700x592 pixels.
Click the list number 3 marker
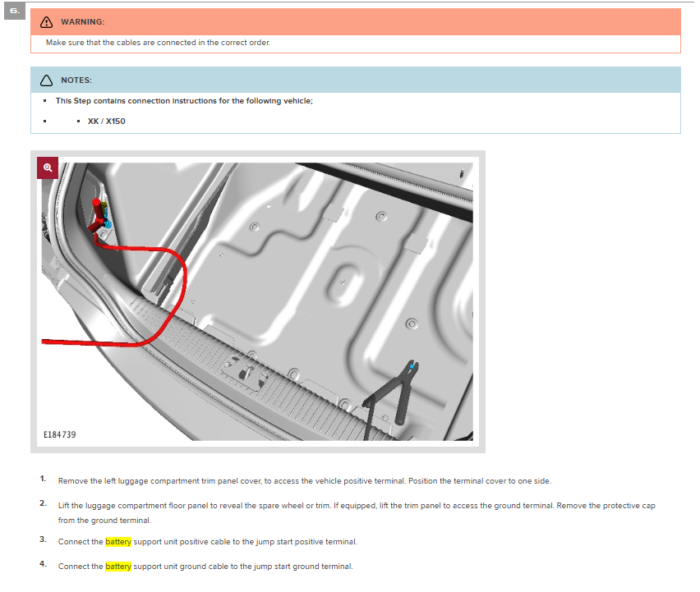pyautogui.click(x=43, y=540)
